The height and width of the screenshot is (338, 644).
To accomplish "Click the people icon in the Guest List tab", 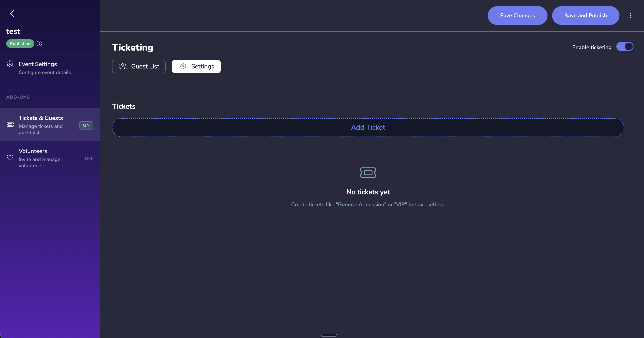I will click(x=123, y=66).
